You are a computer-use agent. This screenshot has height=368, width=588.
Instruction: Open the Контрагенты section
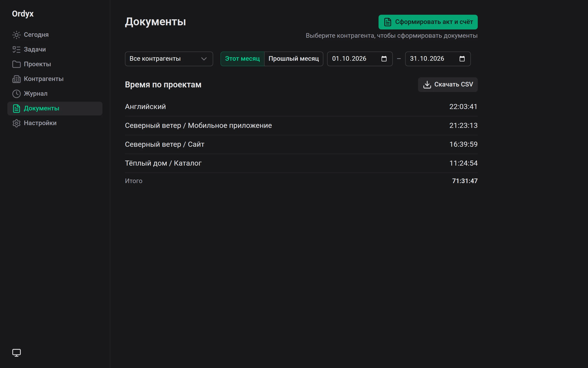[55, 79]
